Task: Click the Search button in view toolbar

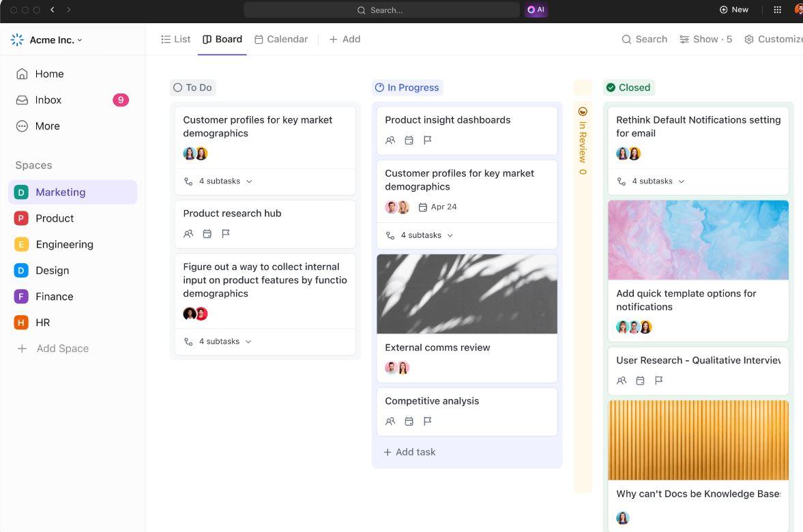Action: tap(644, 40)
